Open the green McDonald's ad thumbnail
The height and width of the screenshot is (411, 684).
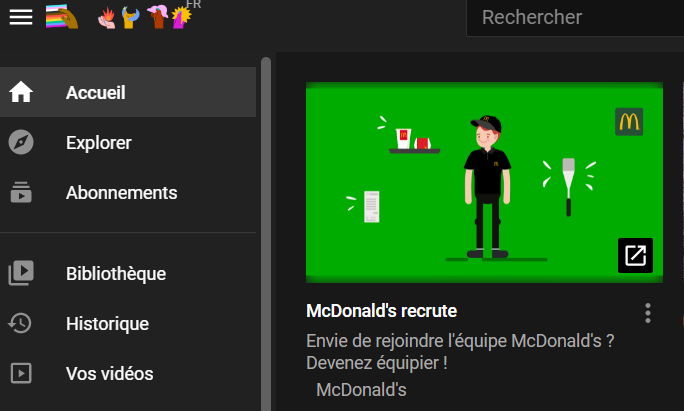[x=484, y=182]
